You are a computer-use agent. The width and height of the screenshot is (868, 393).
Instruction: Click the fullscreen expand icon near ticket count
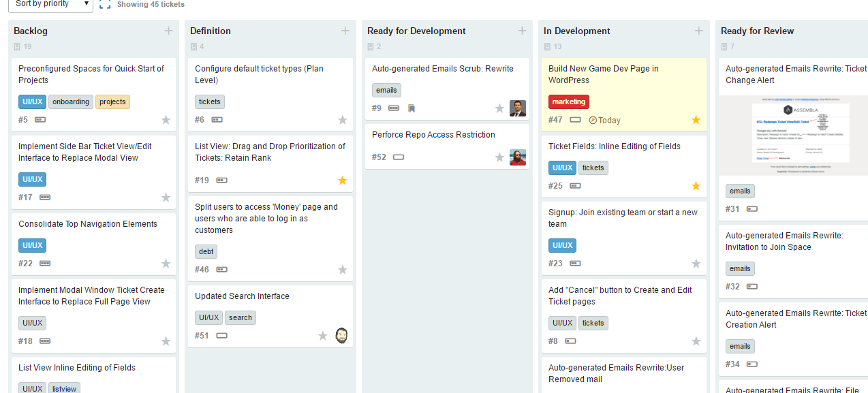point(105,4)
